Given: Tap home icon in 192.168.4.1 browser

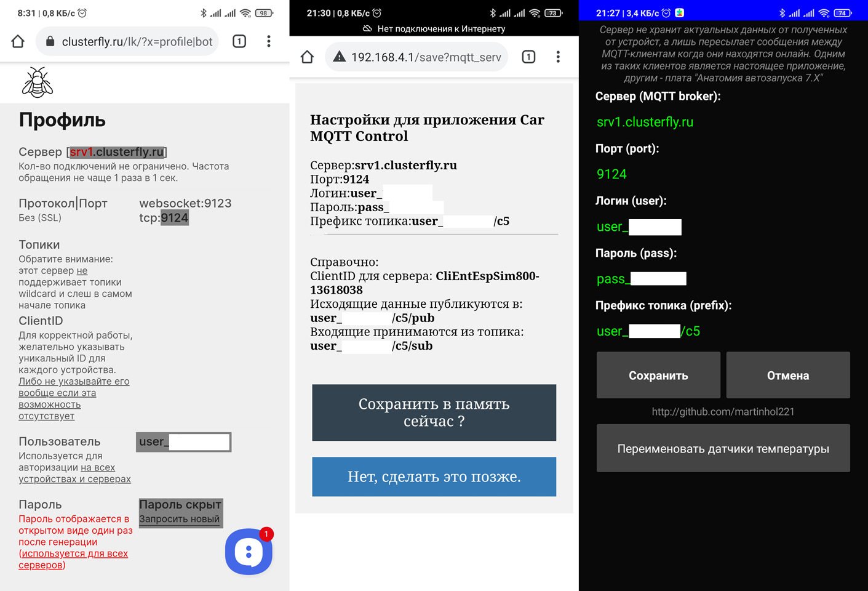Looking at the screenshot, I should (x=307, y=57).
